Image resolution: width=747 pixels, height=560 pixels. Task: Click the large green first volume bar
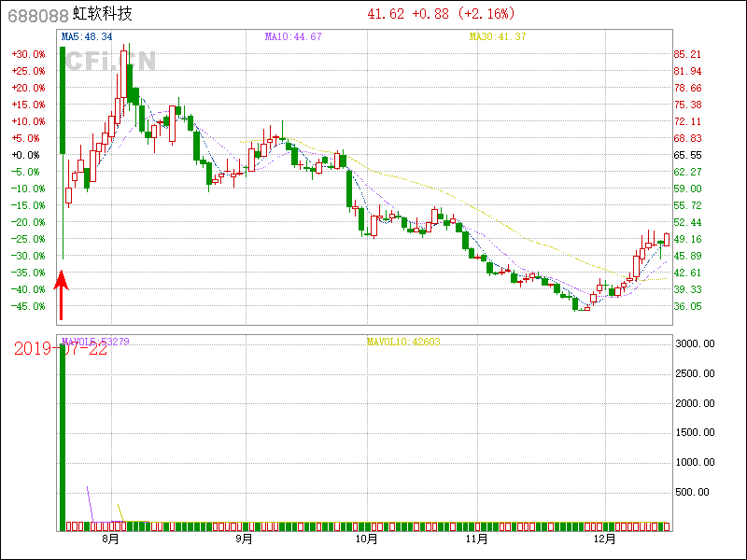coord(62,437)
